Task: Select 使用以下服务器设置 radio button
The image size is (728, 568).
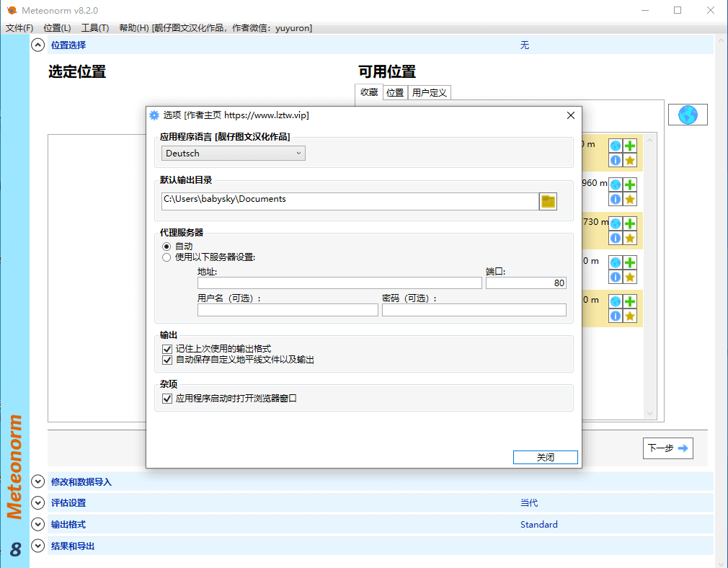Action: 167,257
